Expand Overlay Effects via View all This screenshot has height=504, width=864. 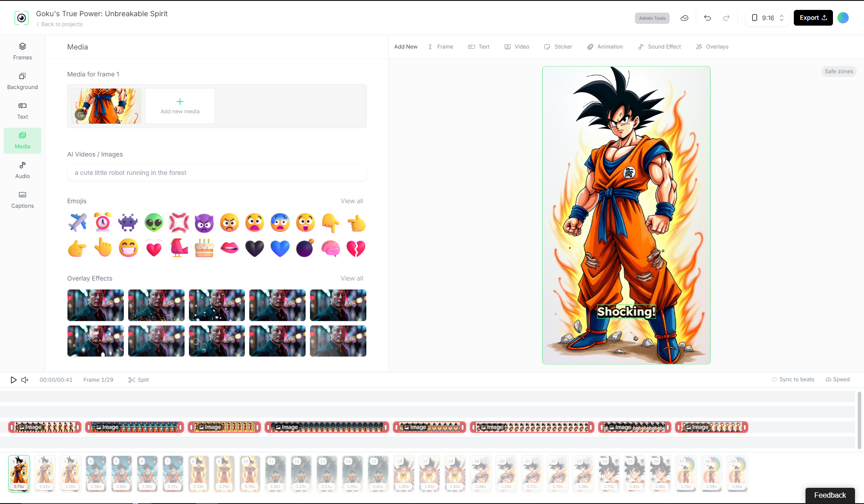[x=352, y=278]
